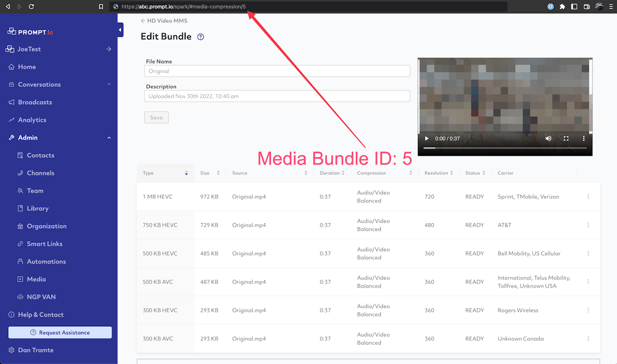
Task: Seek on the video progress bar
Action: 505,148
